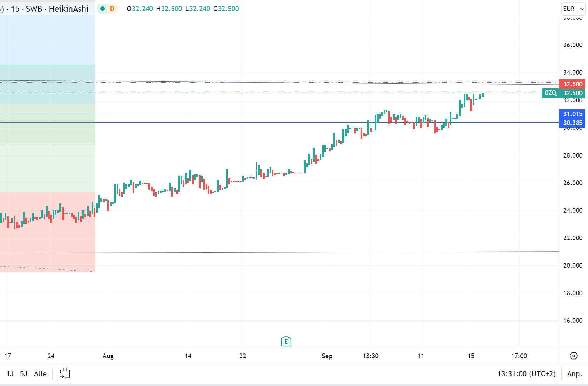Click the earnings E marker
Image resolution: width=588 pixels, height=386 pixels.
pos(286,341)
